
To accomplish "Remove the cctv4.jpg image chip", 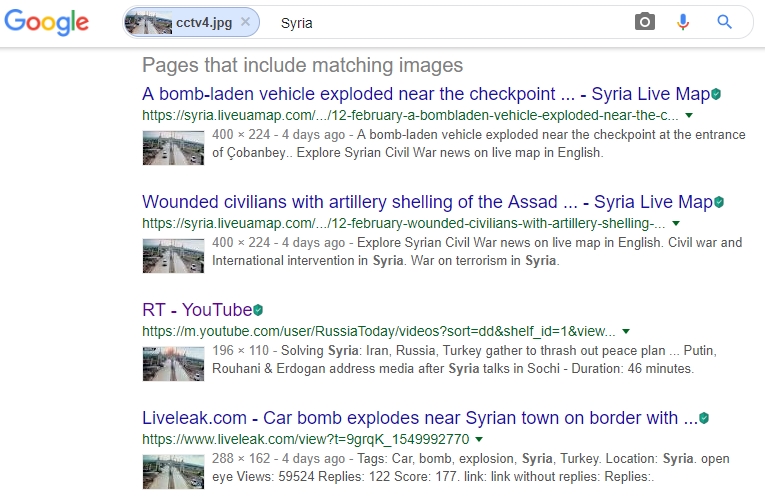I will tap(245, 22).
